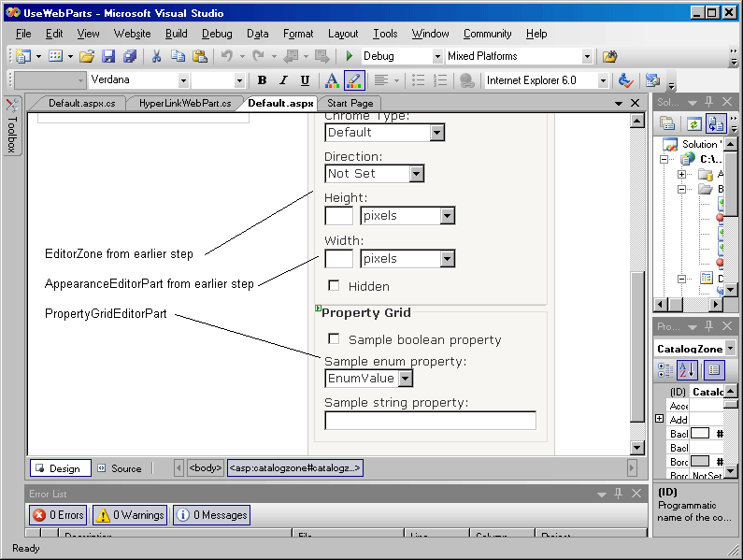Click the Sample string property text field
This screenshot has width=743, height=560.
[x=430, y=421]
